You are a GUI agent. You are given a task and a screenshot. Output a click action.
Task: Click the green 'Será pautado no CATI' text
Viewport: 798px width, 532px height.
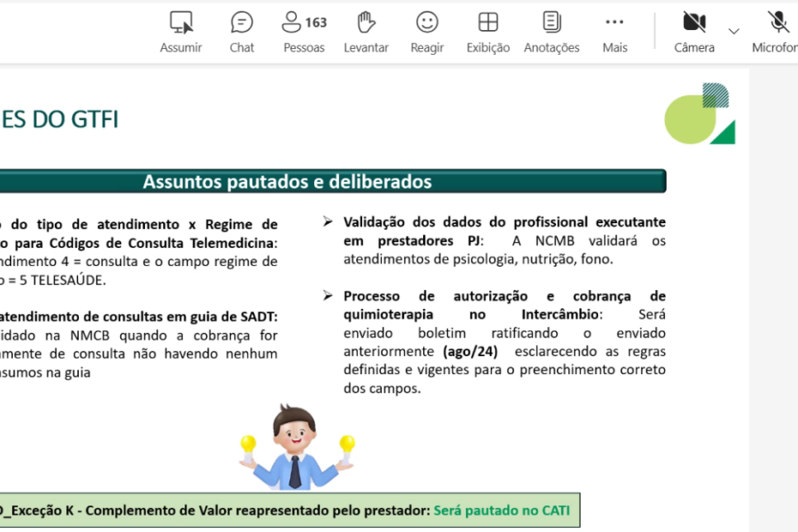pyautogui.click(x=501, y=511)
